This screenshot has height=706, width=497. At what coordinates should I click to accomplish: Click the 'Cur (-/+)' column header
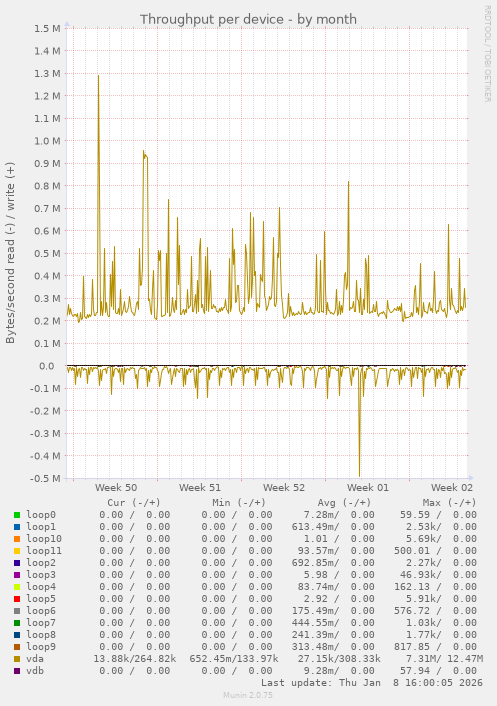(x=134, y=502)
